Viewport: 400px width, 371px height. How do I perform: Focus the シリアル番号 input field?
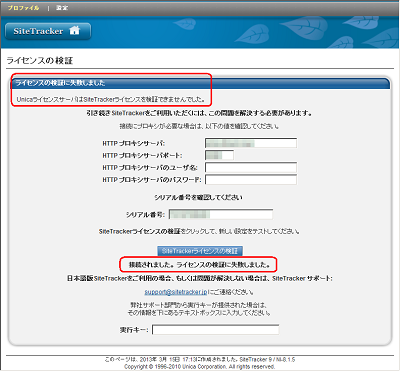click(221, 214)
